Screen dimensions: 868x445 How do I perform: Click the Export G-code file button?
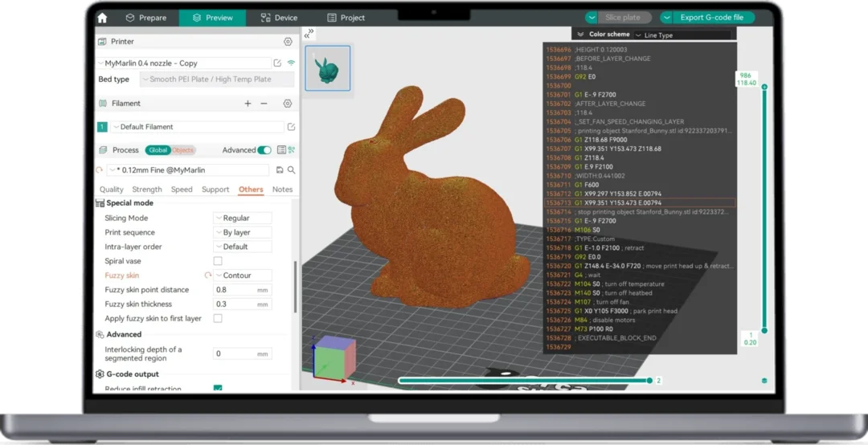(x=712, y=18)
